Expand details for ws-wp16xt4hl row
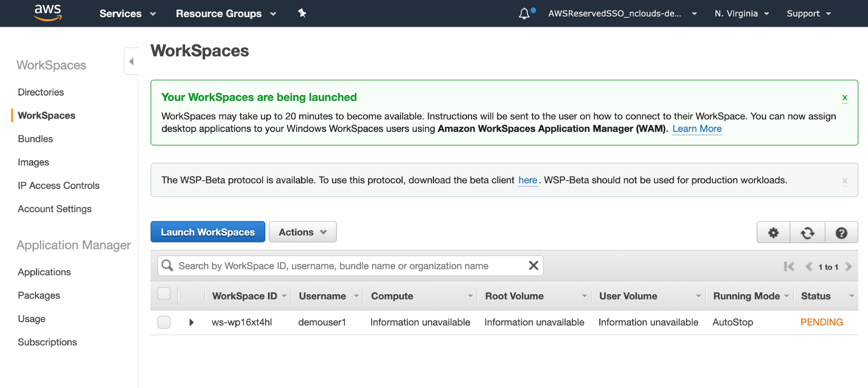 (191, 322)
